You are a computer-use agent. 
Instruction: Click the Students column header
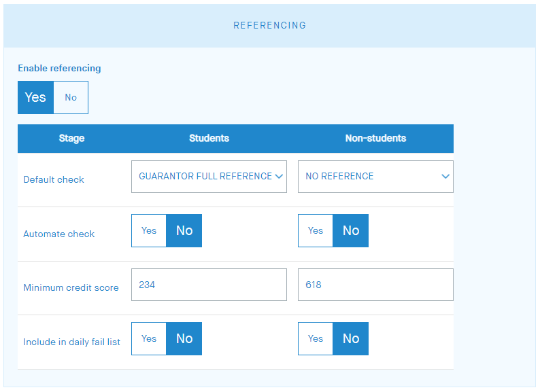[x=209, y=139]
